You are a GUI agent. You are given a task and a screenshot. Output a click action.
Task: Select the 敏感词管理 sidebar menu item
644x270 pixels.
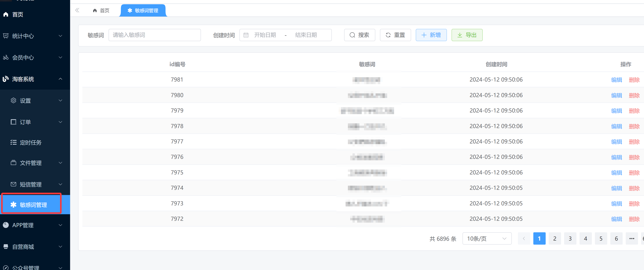coord(33,205)
